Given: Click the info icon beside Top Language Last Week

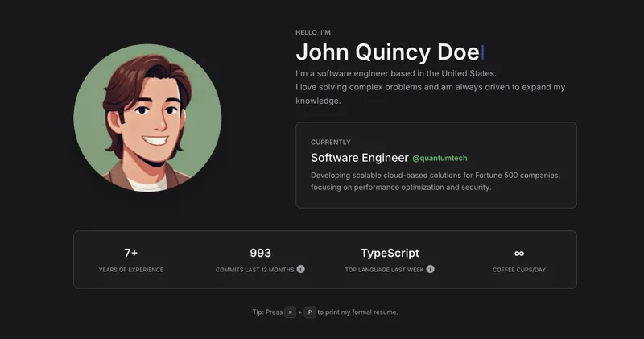Looking at the screenshot, I should tap(431, 269).
